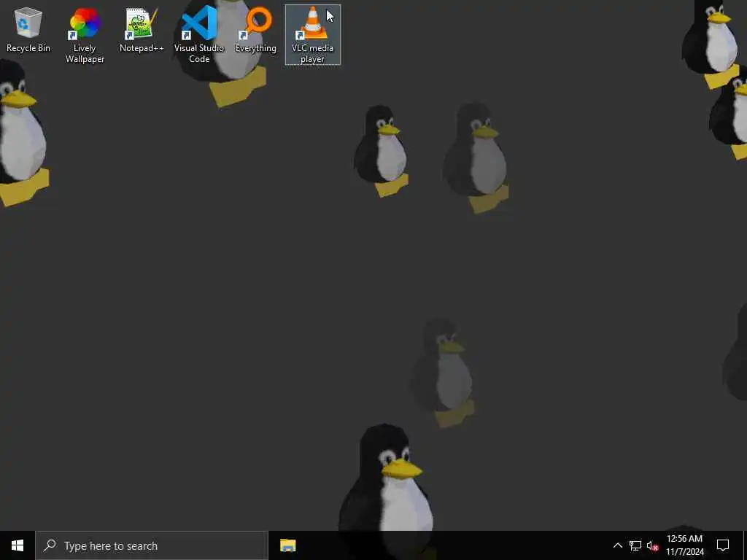The image size is (747, 560).
Task: Select the Recycle Bin desktop icon
Action: [28, 29]
